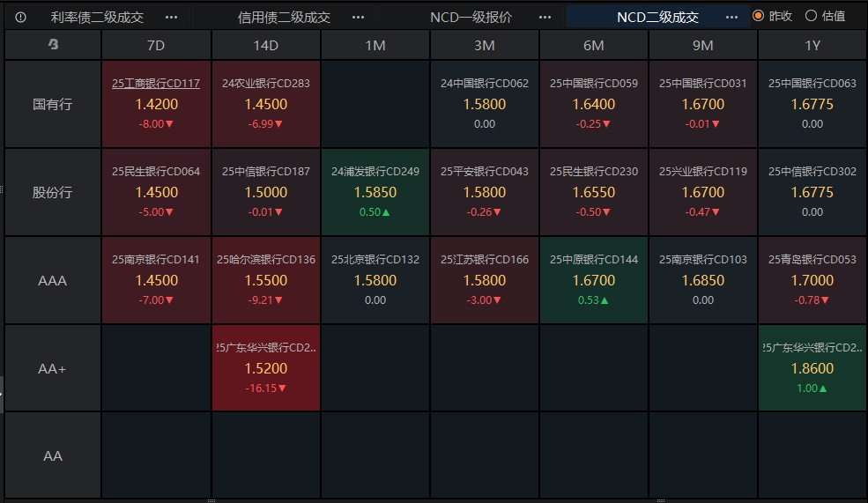Click the 25中原银行CD144 cell
The height and width of the screenshot is (503, 868).
(x=593, y=280)
